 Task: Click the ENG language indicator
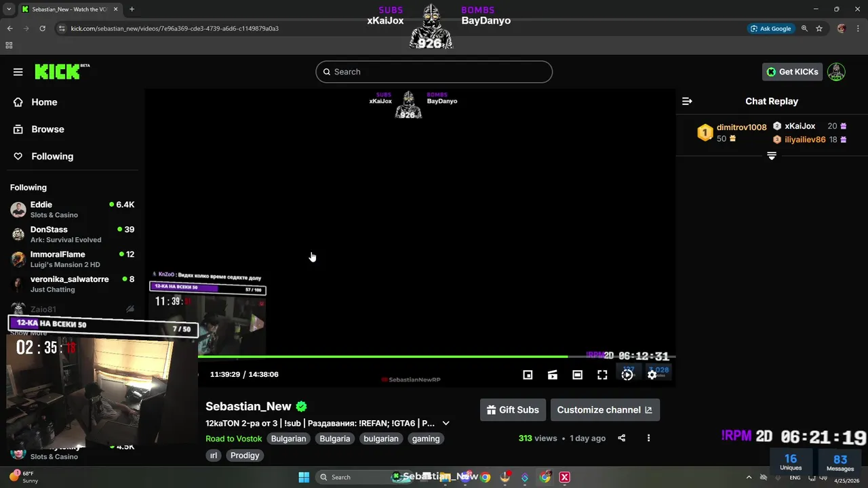[795, 477]
